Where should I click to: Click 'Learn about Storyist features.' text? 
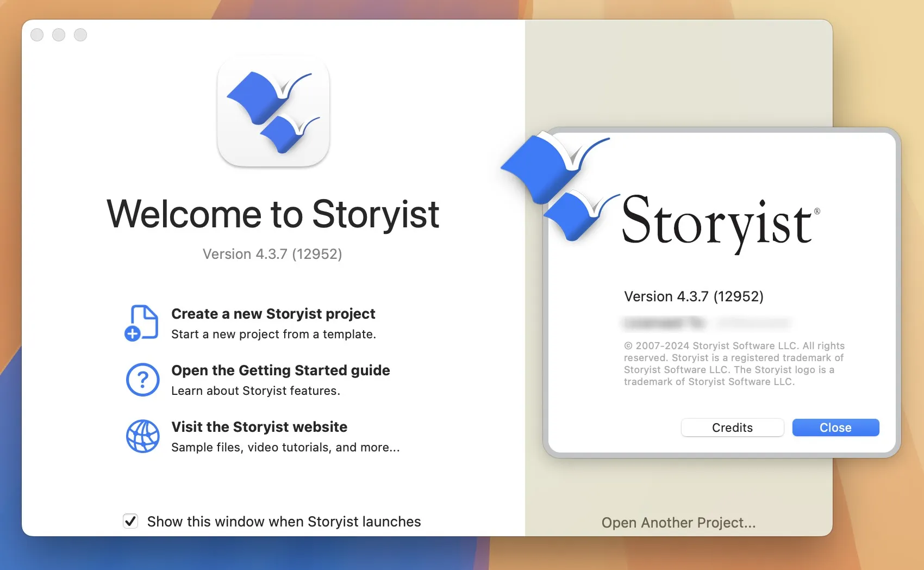point(255,391)
